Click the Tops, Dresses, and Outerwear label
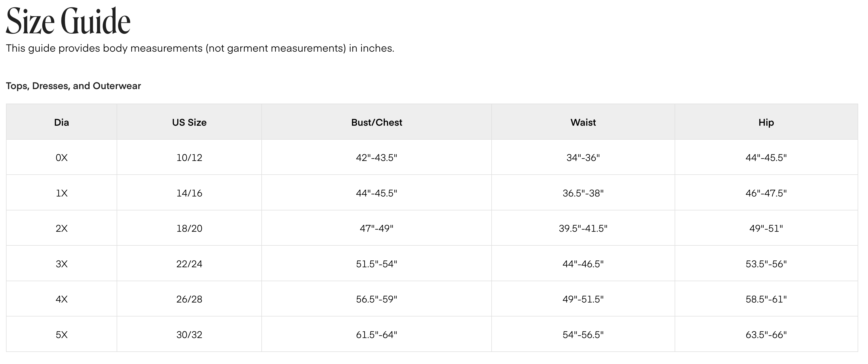The image size is (868, 364). pyautogui.click(x=73, y=86)
